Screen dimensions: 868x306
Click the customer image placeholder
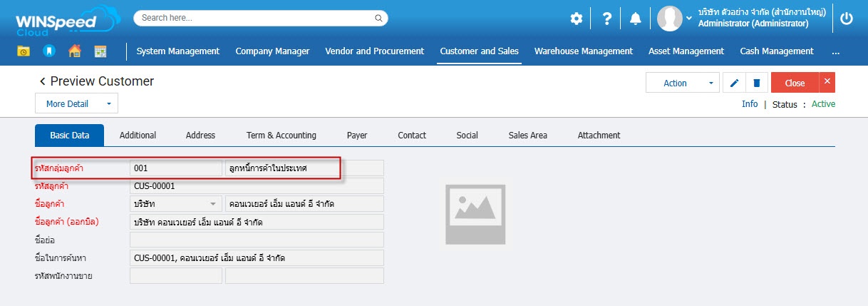(475, 213)
